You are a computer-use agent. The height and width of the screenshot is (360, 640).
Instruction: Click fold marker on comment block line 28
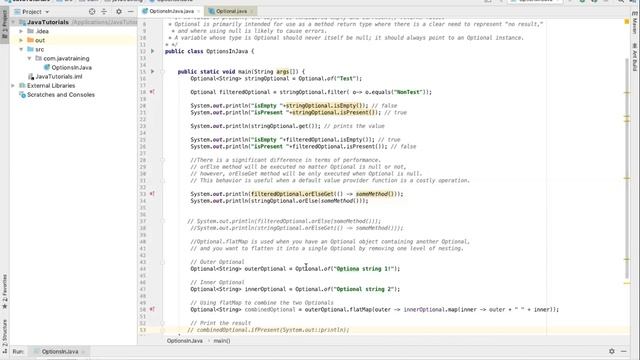point(162,160)
